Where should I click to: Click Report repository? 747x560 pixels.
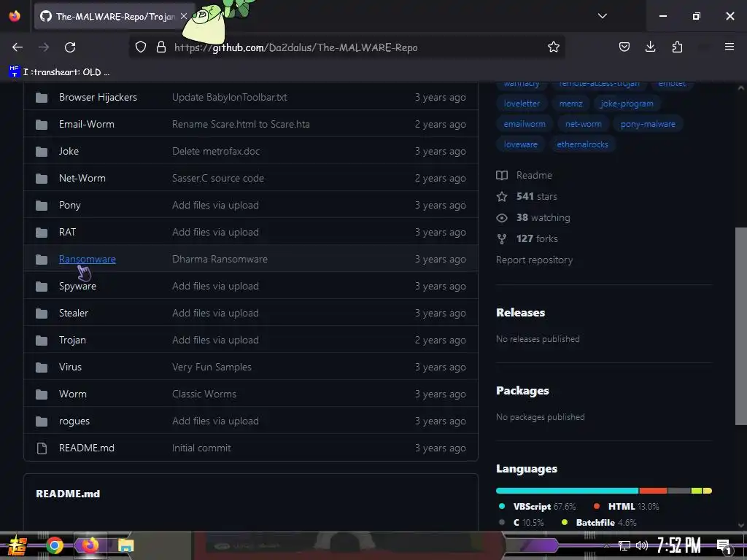click(534, 260)
